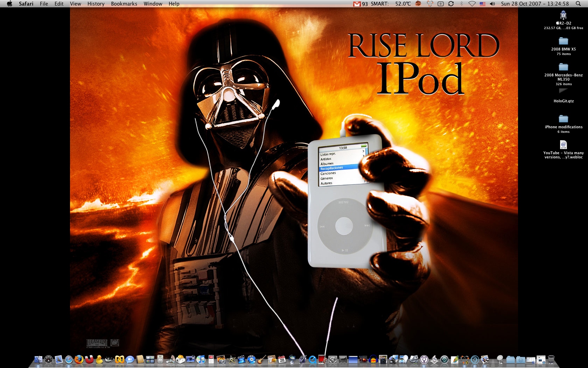Open the Edit menu
Viewport: 588px width, 368px height.
tap(59, 4)
